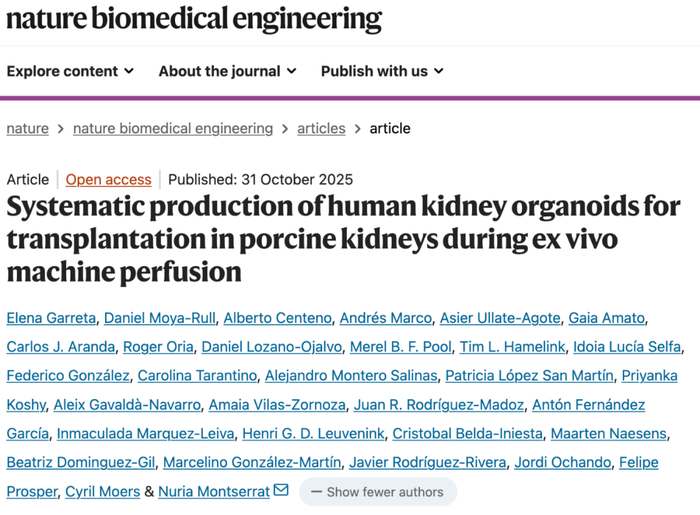Go to nature breadcrumb link
Viewport: 700px width, 515px height.
point(27,128)
